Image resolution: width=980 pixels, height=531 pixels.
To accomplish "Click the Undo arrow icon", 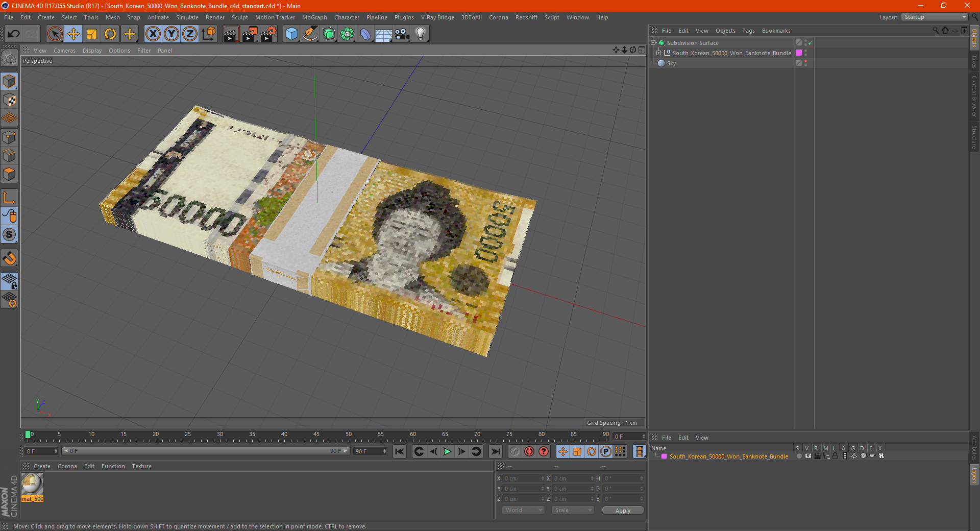I will coord(14,34).
